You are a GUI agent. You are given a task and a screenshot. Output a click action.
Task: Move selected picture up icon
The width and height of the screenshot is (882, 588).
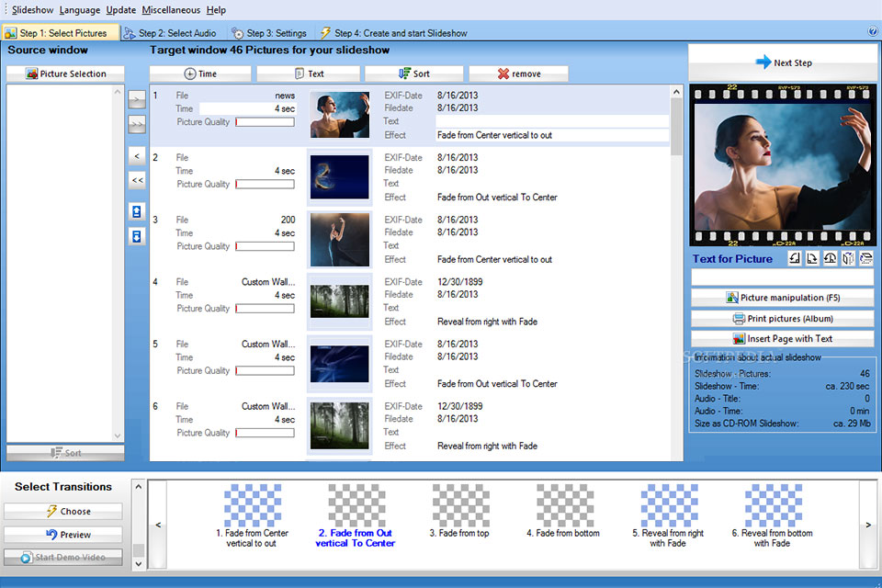[137, 211]
